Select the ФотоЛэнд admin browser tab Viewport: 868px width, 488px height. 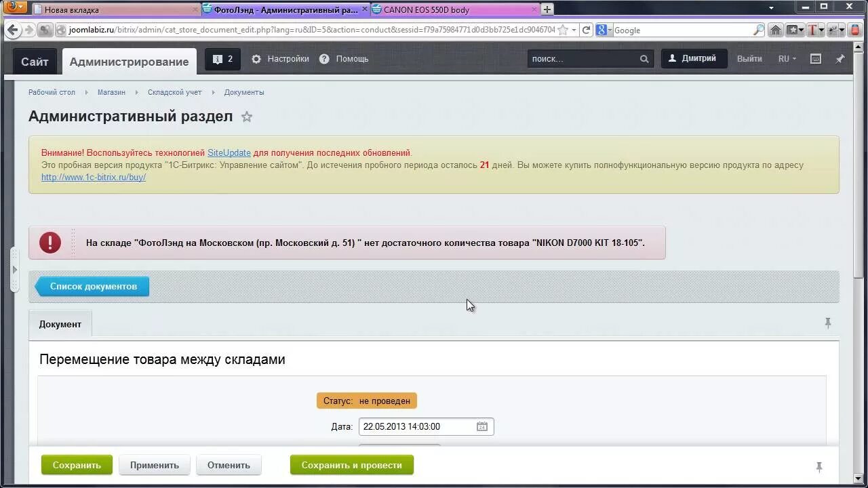(285, 9)
